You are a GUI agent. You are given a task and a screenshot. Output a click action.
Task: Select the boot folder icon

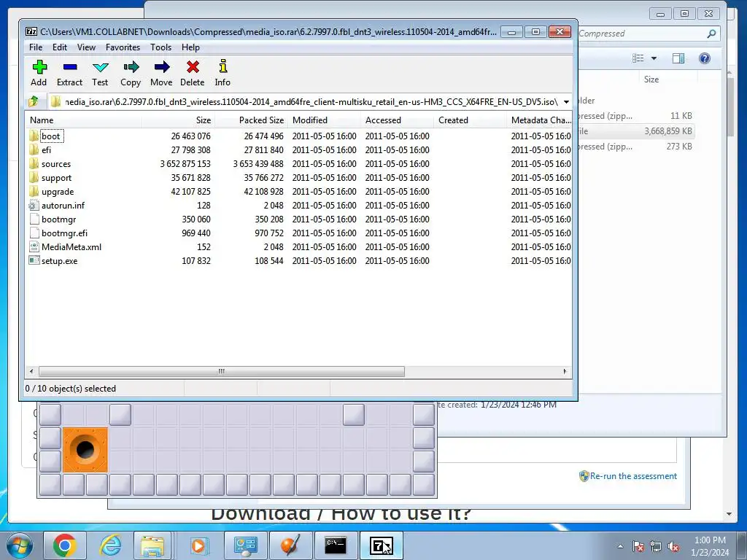[x=34, y=136]
